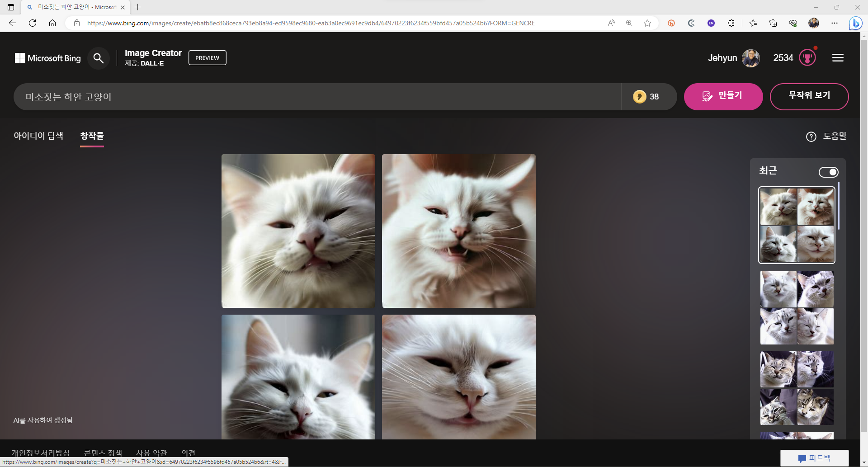Click the orange extension icon in toolbar
868x467 pixels.
[671, 23]
